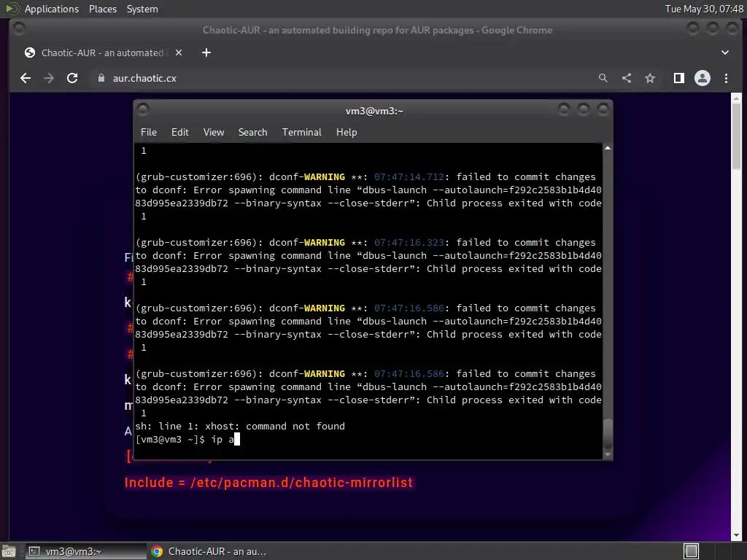Image resolution: width=747 pixels, height=560 pixels.
Task: Open terminal Edit menu
Action: point(179,132)
